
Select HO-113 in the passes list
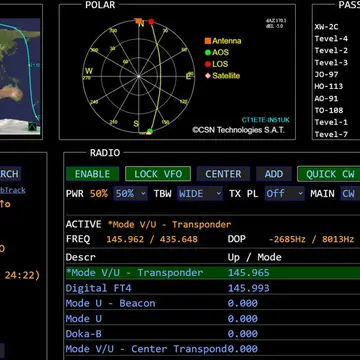[x=329, y=86]
